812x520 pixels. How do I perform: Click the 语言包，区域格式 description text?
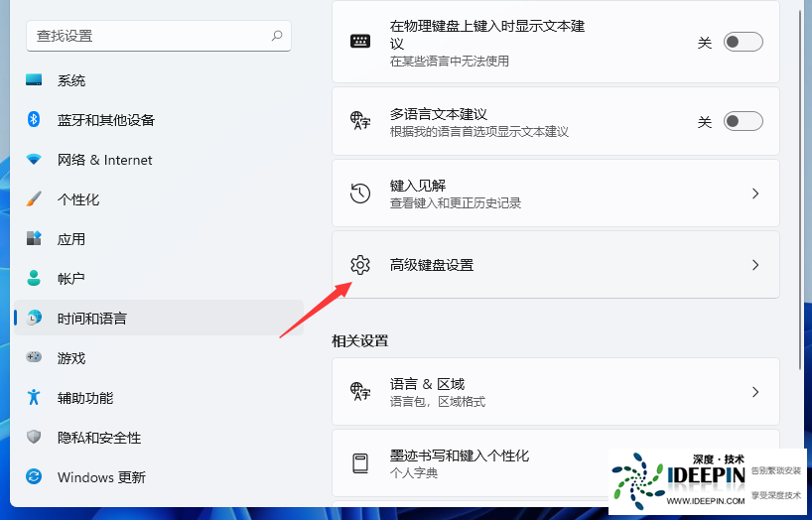pyautogui.click(x=438, y=401)
